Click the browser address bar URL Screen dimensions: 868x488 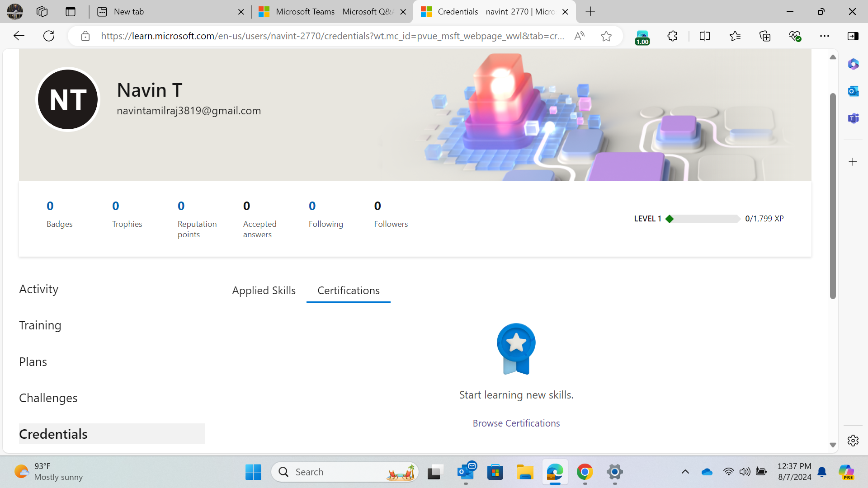[x=332, y=36]
